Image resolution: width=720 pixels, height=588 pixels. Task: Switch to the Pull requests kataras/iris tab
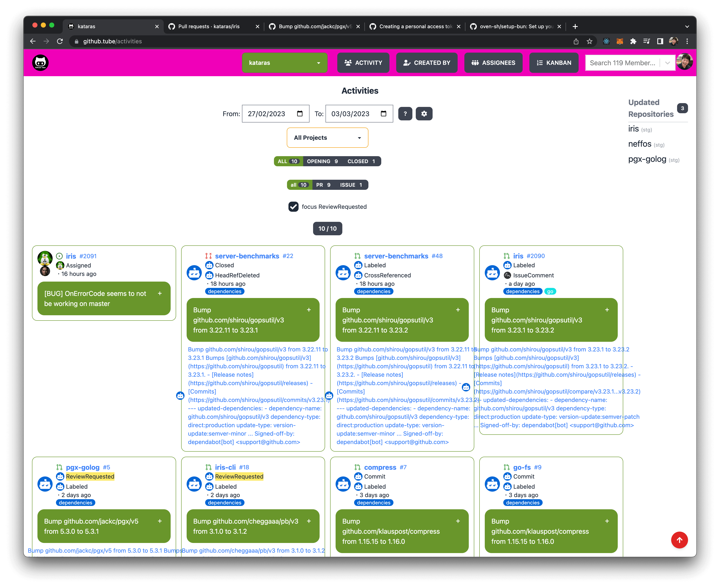(209, 27)
